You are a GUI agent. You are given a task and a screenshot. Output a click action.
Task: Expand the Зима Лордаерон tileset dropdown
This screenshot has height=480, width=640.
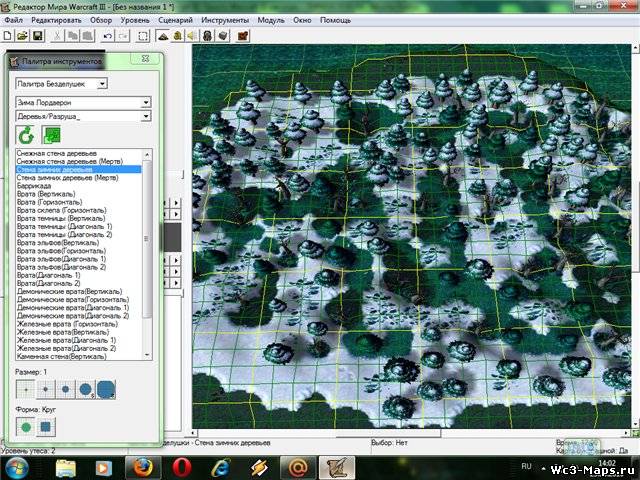[x=146, y=102]
